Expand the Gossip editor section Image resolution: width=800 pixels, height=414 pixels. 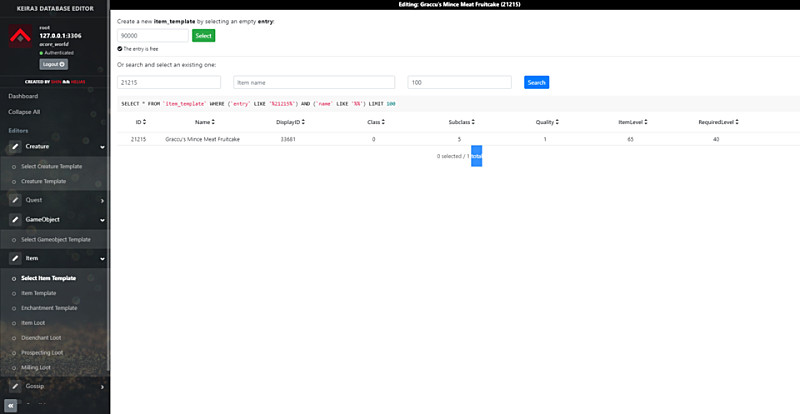coord(102,385)
